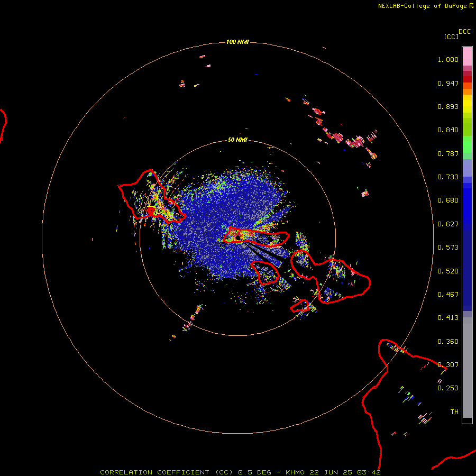Click the [CC] unit label above the scale
The height and width of the screenshot is (476, 476).
(451, 36)
